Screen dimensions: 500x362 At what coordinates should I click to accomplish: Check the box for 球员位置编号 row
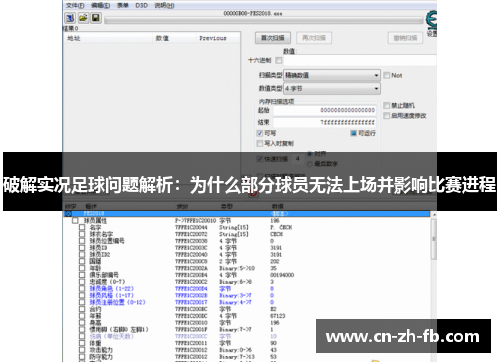tap(82, 241)
